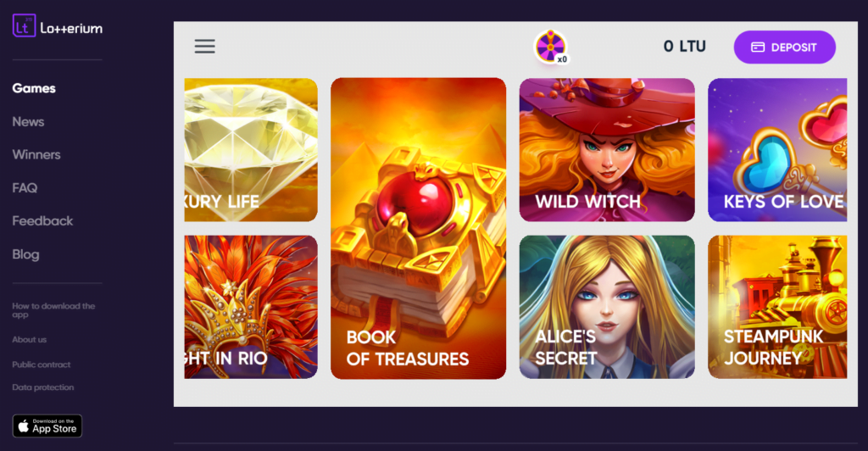Screen dimensions: 868x451
Task: Open How to download the app link
Action: click(53, 310)
